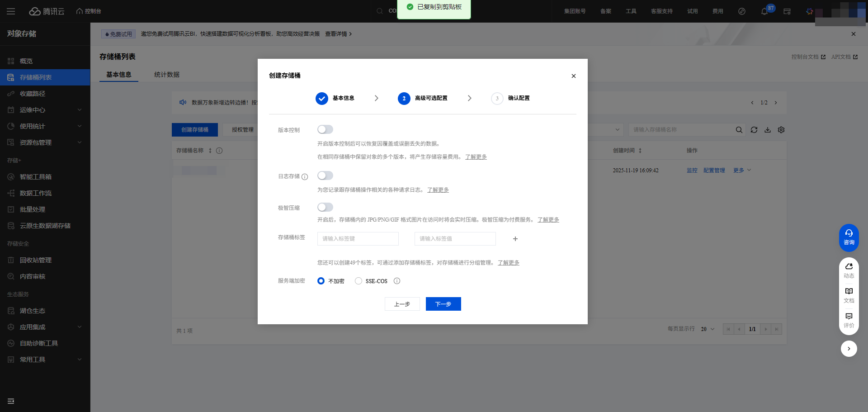Enable the 版本控制 switch

325,129
